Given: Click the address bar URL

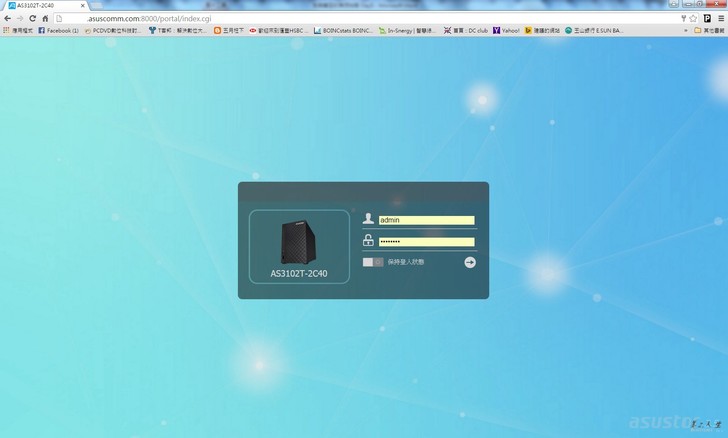Looking at the screenshot, I should click(x=149, y=19).
